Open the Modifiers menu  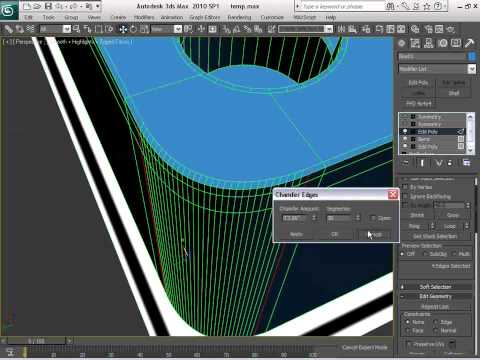(x=144, y=17)
